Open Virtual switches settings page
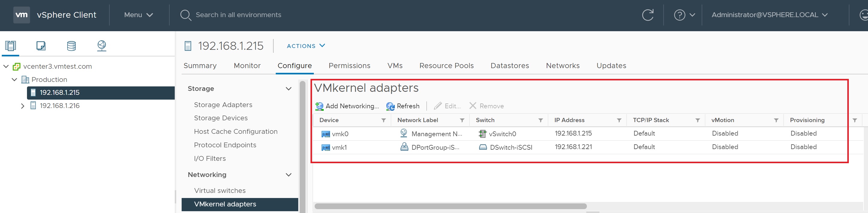 (220, 191)
